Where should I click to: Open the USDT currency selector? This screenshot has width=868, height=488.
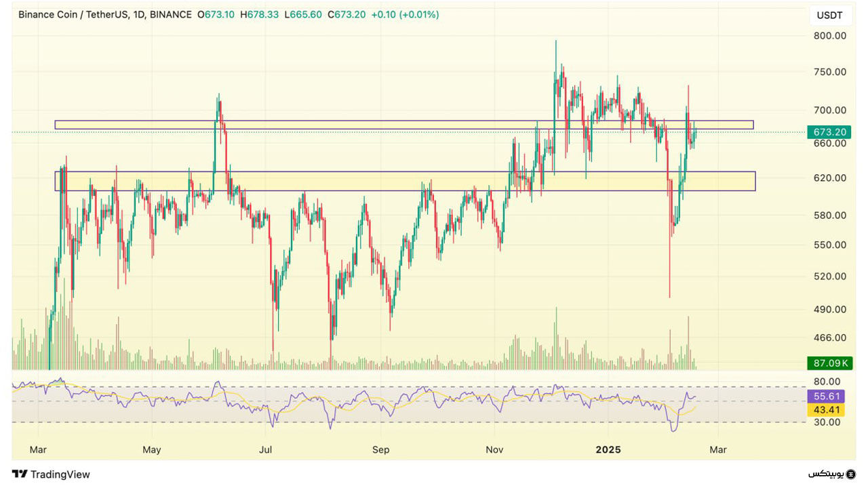pyautogui.click(x=830, y=15)
